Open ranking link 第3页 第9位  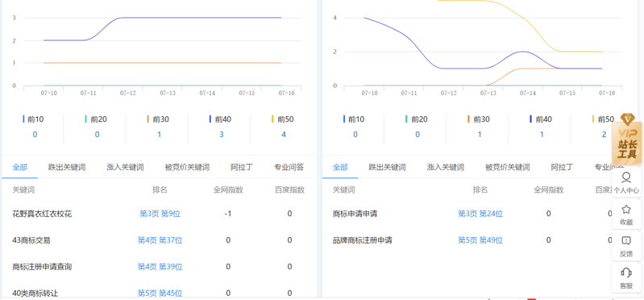(x=160, y=214)
